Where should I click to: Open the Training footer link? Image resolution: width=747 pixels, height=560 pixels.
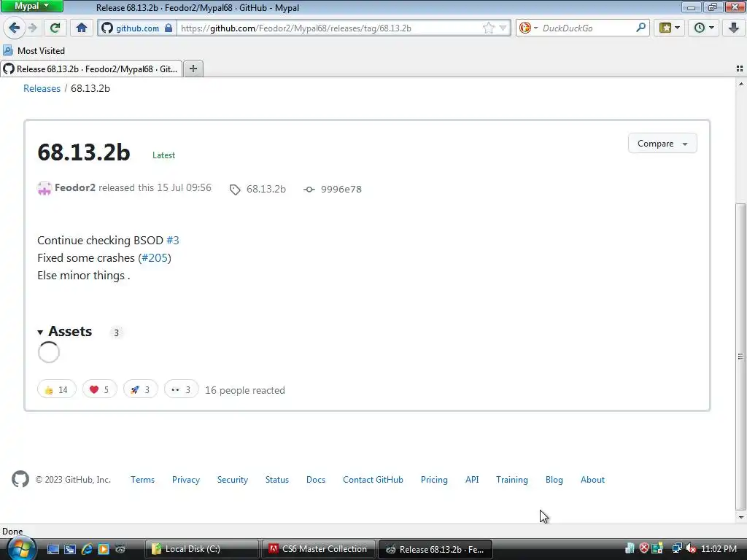[x=511, y=480]
